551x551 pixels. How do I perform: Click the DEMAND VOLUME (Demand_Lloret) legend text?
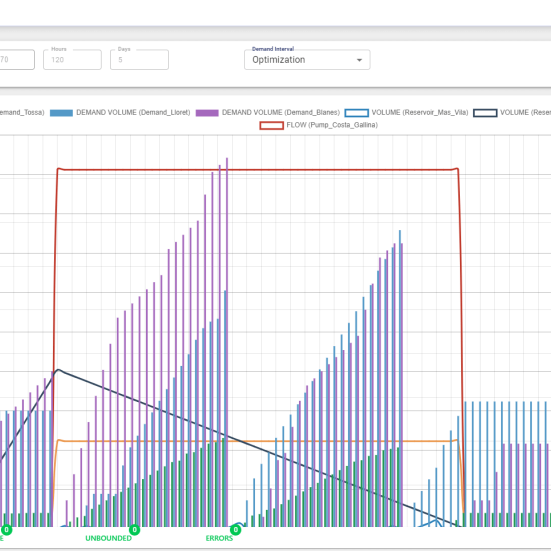pos(133,112)
